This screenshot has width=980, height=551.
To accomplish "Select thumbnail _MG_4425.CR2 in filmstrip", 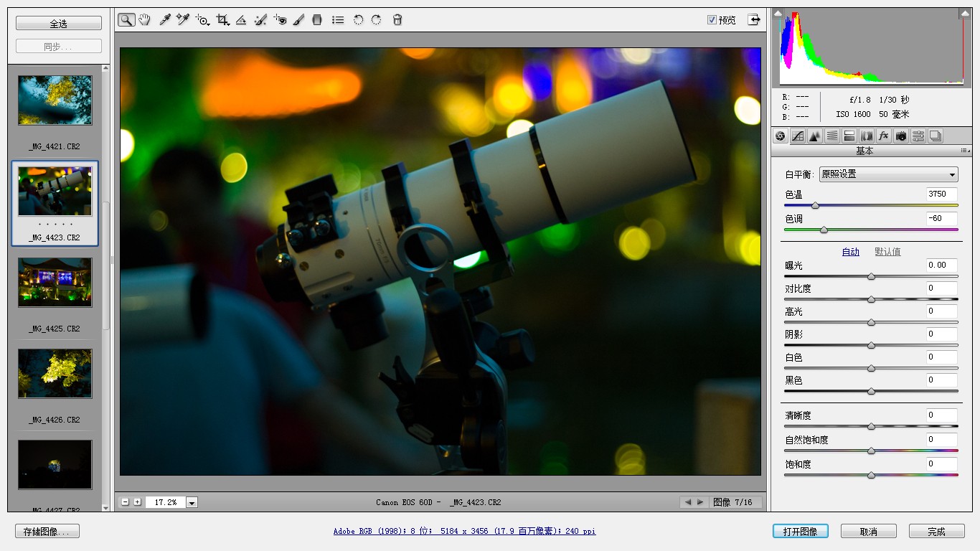I will [x=55, y=283].
